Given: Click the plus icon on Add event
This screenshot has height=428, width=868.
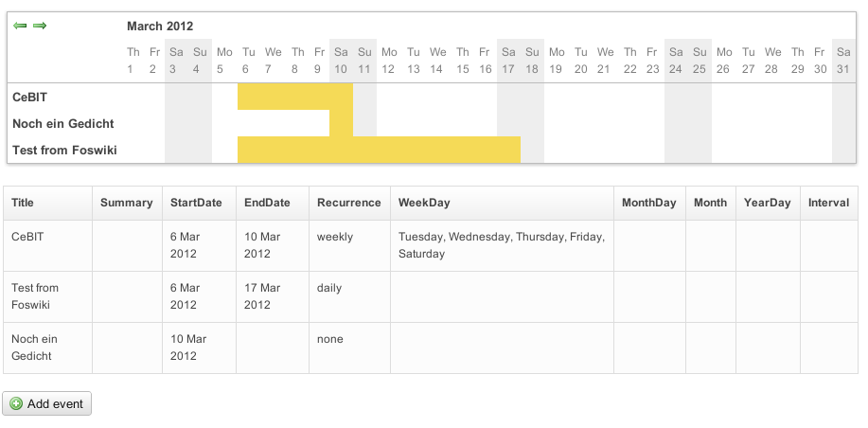Looking at the screenshot, I should (x=16, y=404).
